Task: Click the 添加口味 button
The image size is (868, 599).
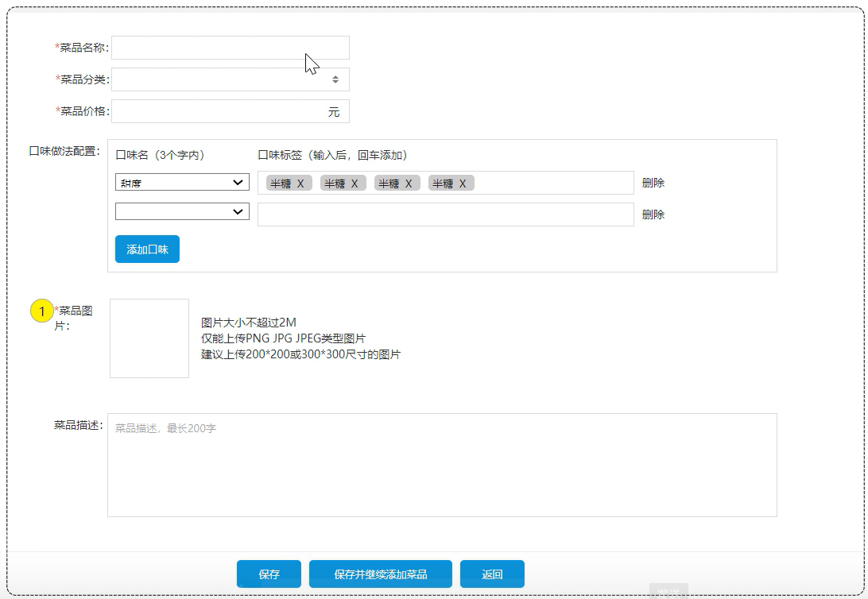Action: point(147,249)
